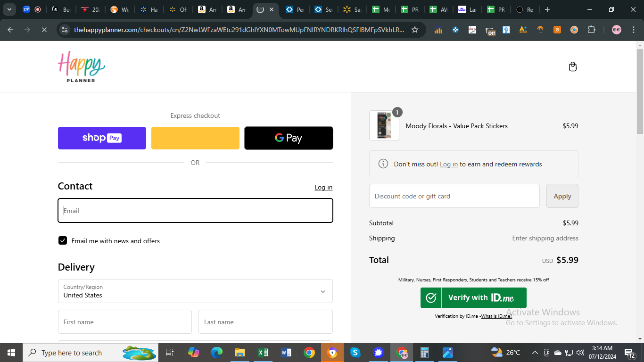Open the What is ID.me? link
Screen dimensions: 644x362
click(x=496, y=316)
